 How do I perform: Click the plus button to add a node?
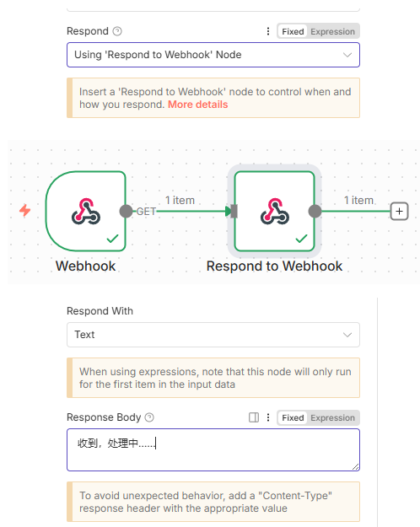click(x=399, y=212)
